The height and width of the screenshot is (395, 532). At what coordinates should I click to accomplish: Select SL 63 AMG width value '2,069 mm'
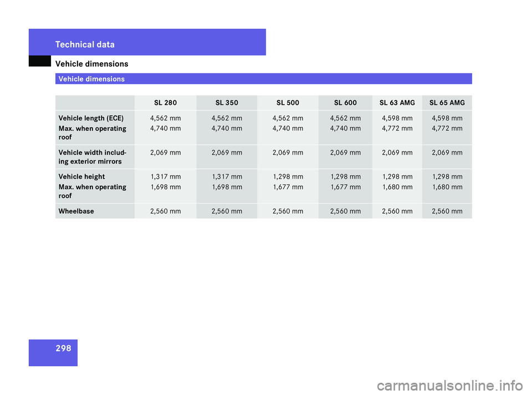[397, 153]
